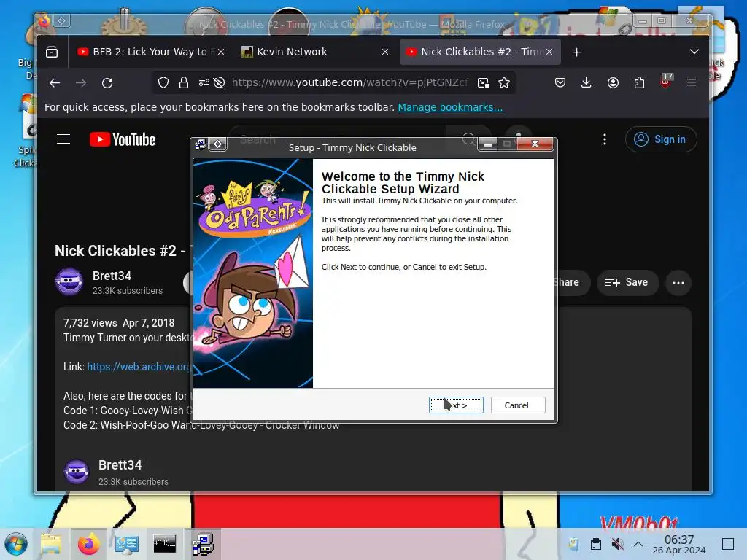The height and width of the screenshot is (560, 747).
Task: Unmute the volume tray icon
Action: (x=617, y=544)
